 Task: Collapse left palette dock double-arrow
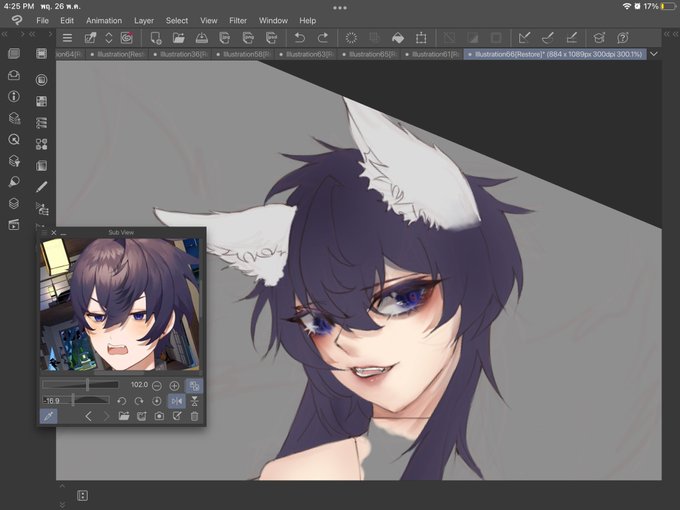pos(4,34)
